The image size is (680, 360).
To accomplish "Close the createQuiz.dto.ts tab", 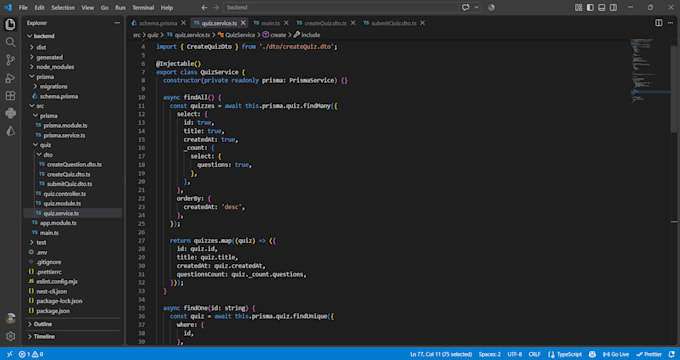I will point(353,23).
